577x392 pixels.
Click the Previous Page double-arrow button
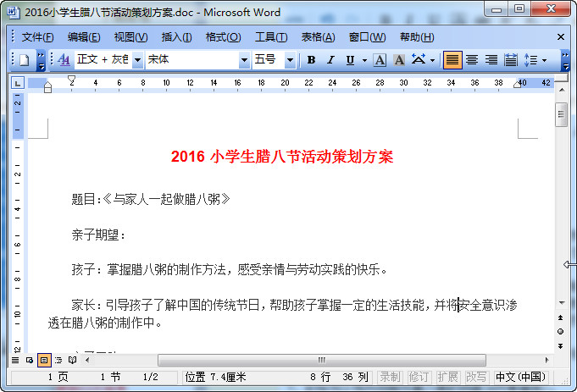(560, 317)
